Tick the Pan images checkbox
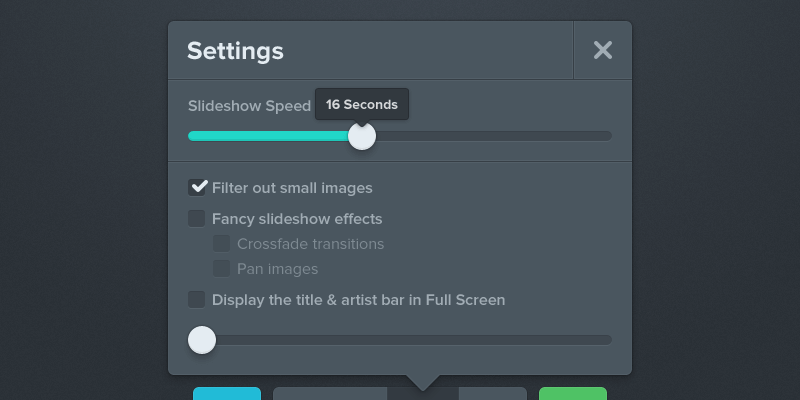 tap(222, 268)
